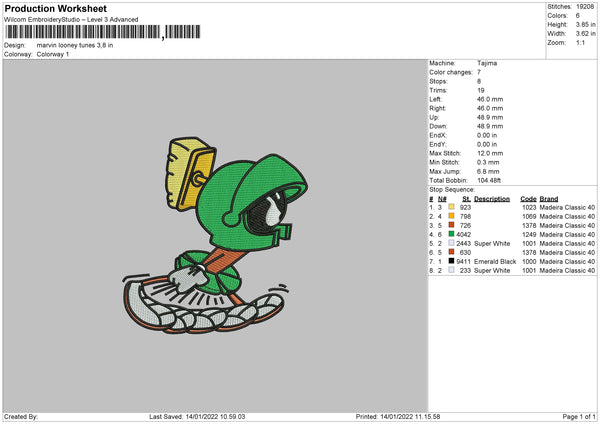Click the "Created By:" footer label
The width and height of the screenshot is (600, 424).
21,417
